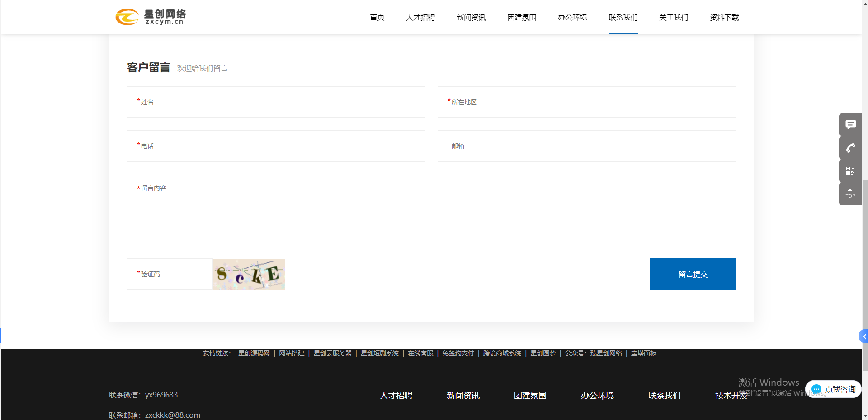Click the 姓名 input field
The width and height of the screenshot is (868, 420).
[276, 102]
